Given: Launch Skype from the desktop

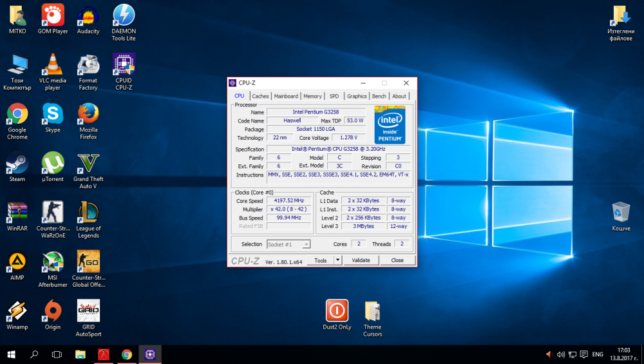Looking at the screenshot, I should (53, 118).
